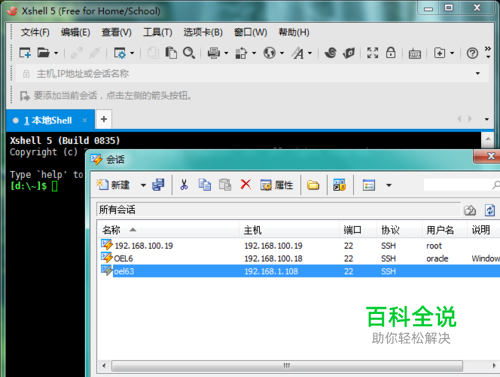Screen dimensions: 500x377
Task: Sort by 协议 column header
Action: pyautogui.click(x=399, y=230)
